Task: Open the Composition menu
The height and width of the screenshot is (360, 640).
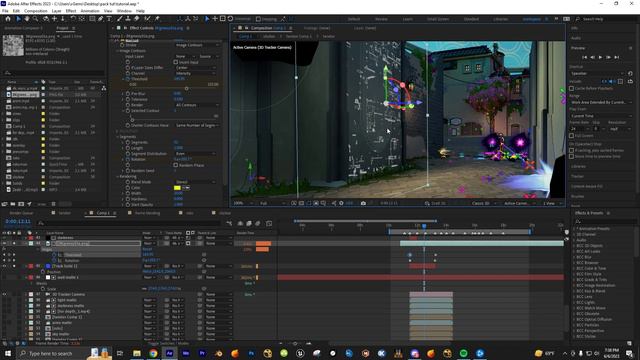Action: (36, 11)
